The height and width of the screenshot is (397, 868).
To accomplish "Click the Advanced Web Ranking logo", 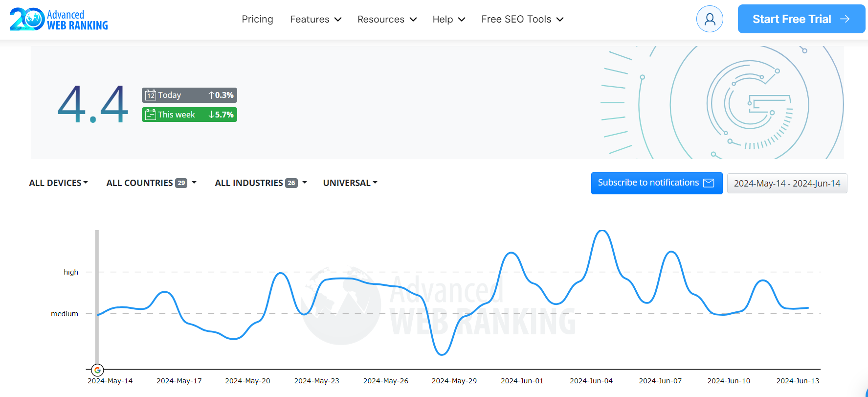I will (x=59, y=20).
